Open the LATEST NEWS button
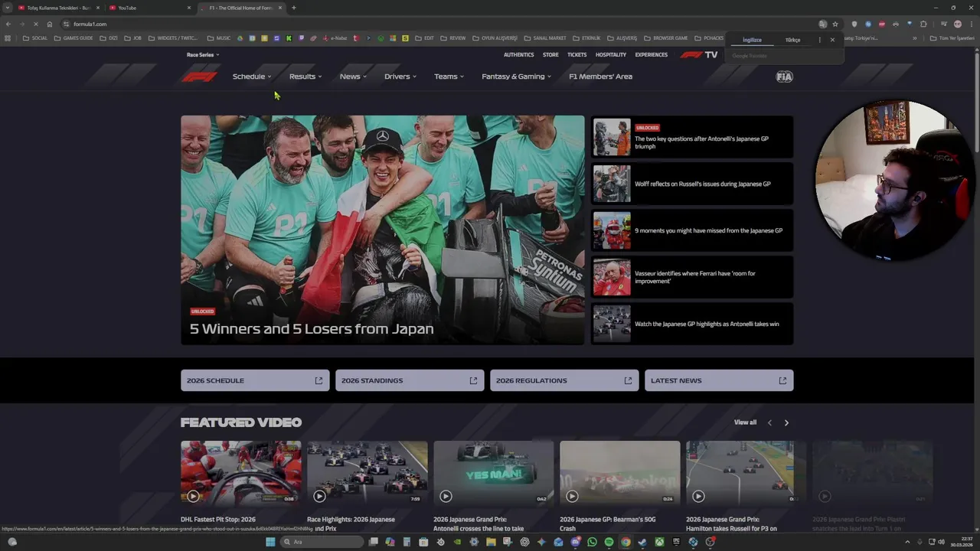The width and height of the screenshot is (980, 551). point(719,380)
